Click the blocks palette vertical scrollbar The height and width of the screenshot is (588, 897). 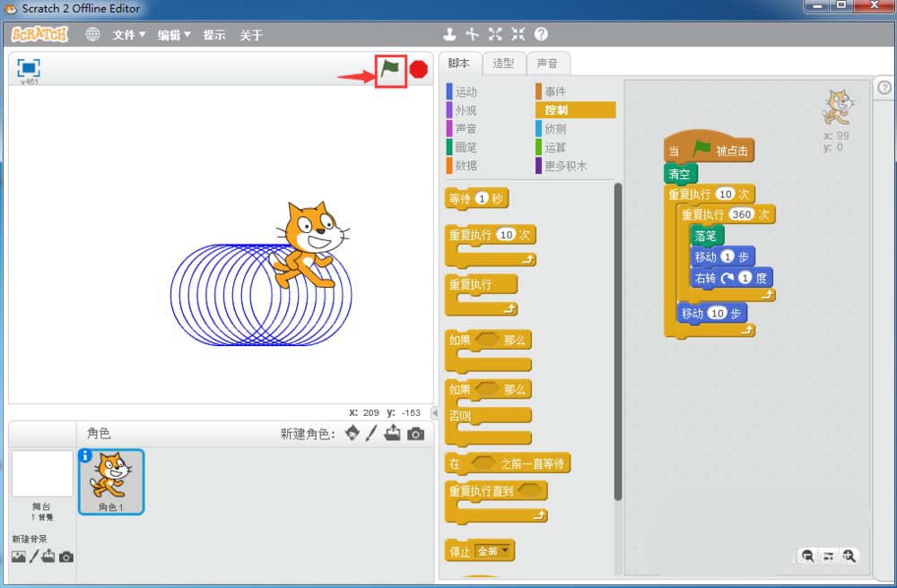pyautogui.click(x=618, y=342)
